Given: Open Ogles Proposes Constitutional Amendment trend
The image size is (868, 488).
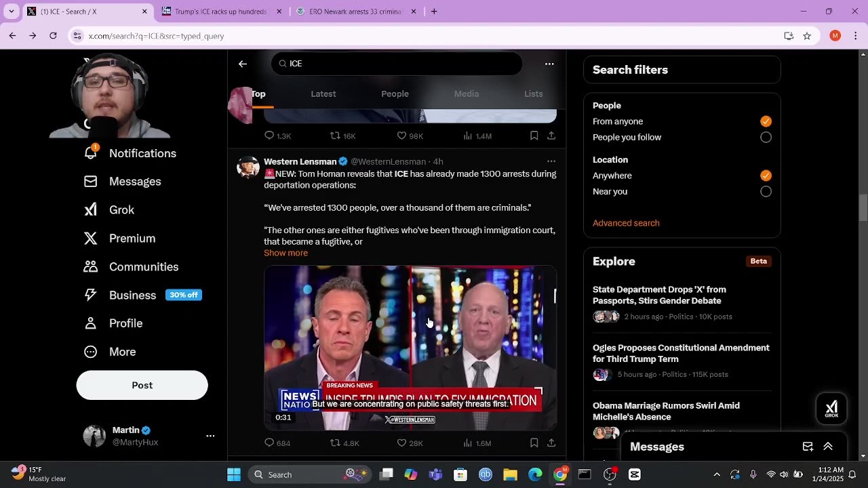Looking at the screenshot, I should click(x=682, y=361).
